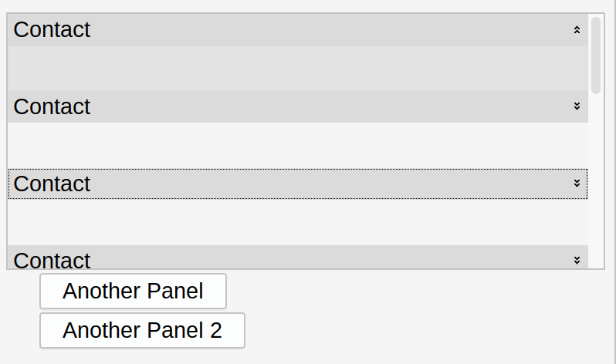Click the empty space right of Another Panel 2
Screen dimensions: 616x364
pyautogui.click(x=425, y=331)
